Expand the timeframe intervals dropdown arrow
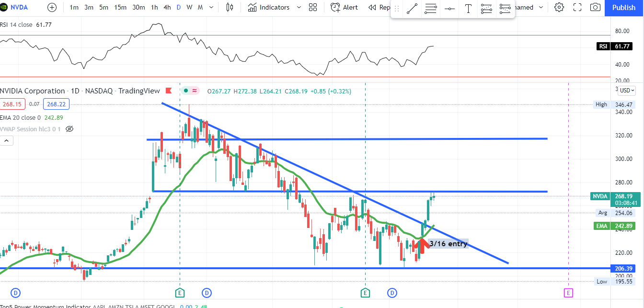This screenshot has width=644, height=308. point(211,7)
